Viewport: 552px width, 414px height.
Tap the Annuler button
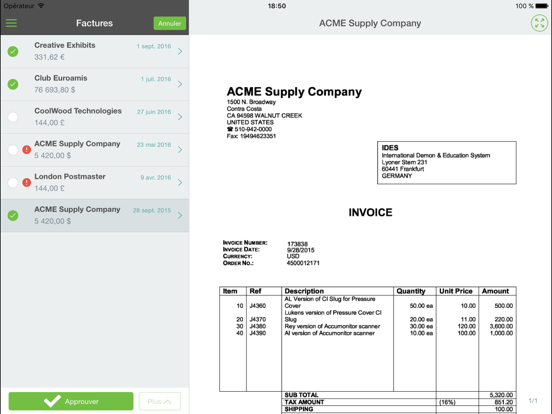pos(169,23)
